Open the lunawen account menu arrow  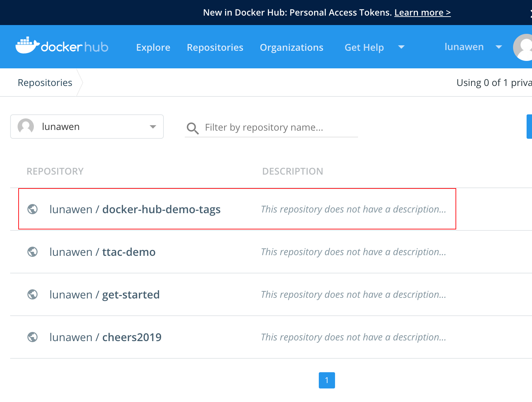pos(498,47)
